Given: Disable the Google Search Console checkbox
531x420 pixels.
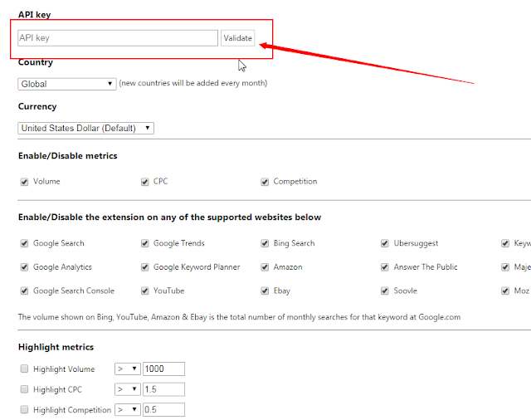Looking at the screenshot, I should pyautogui.click(x=24, y=291).
